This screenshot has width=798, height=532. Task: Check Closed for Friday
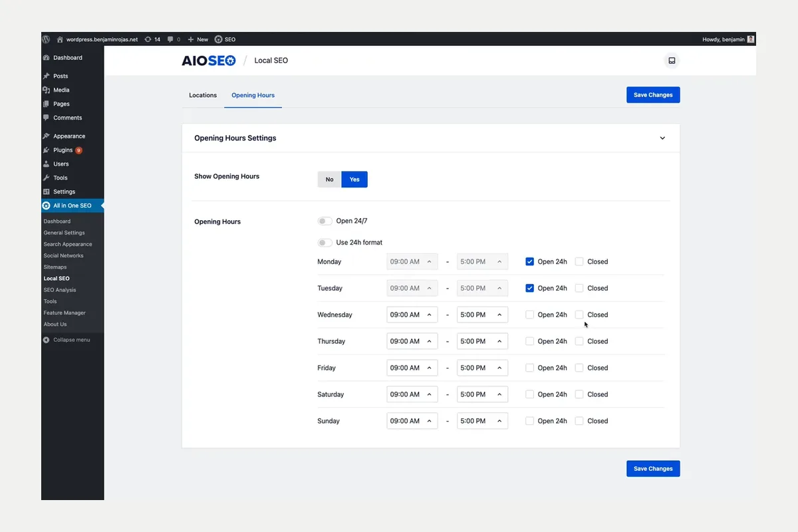click(x=579, y=368)
